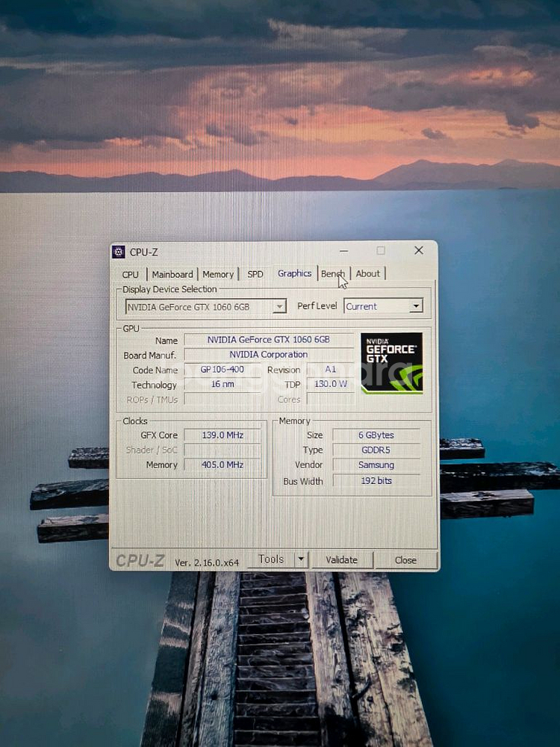Minimize the CPU-Z window
The image size is (560, 747).
click(343, 251)
